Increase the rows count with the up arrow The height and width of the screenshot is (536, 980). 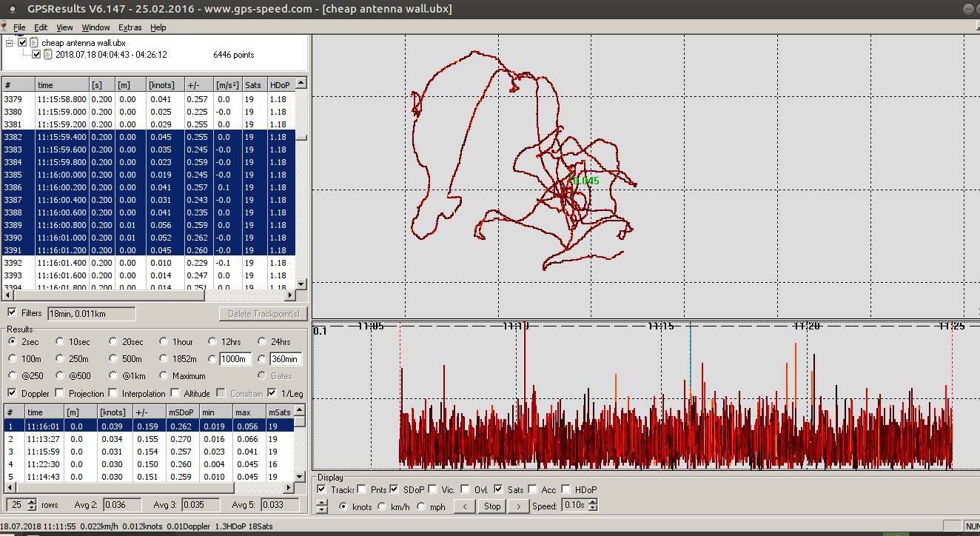coord(31,501)
